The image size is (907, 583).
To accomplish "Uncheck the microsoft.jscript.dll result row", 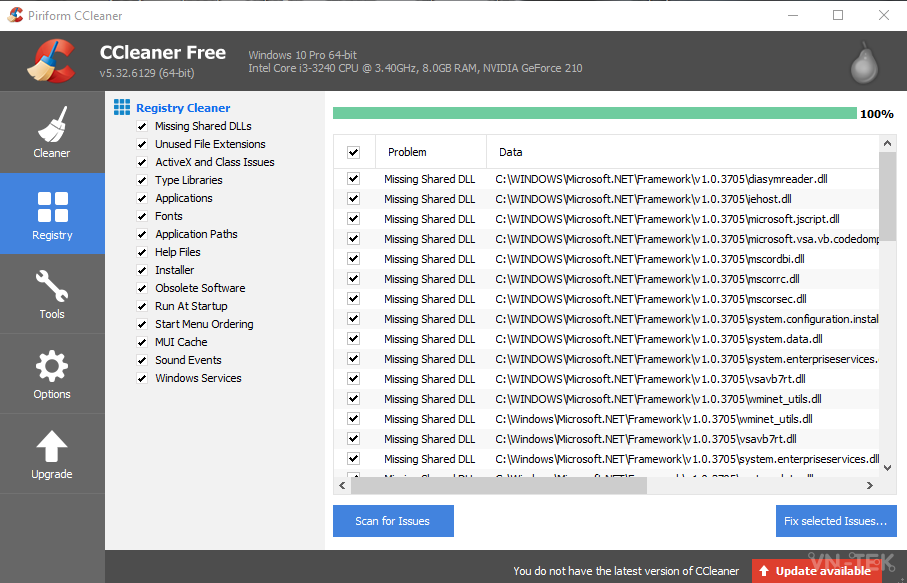I will point(353,219).
